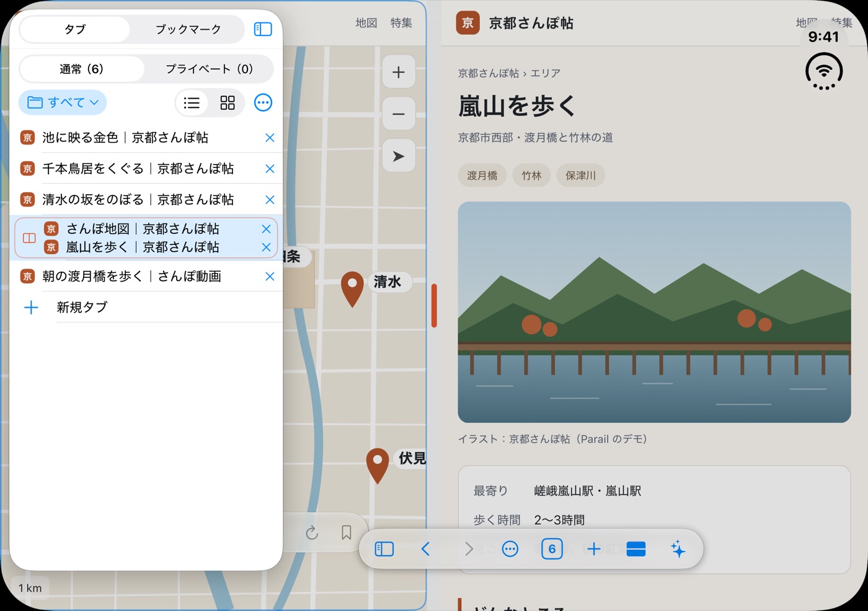Zoom in on the map

click(399, 73)
